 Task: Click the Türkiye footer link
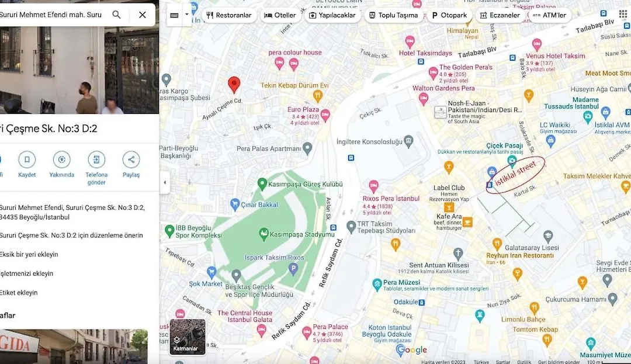[x=481, y=362]
